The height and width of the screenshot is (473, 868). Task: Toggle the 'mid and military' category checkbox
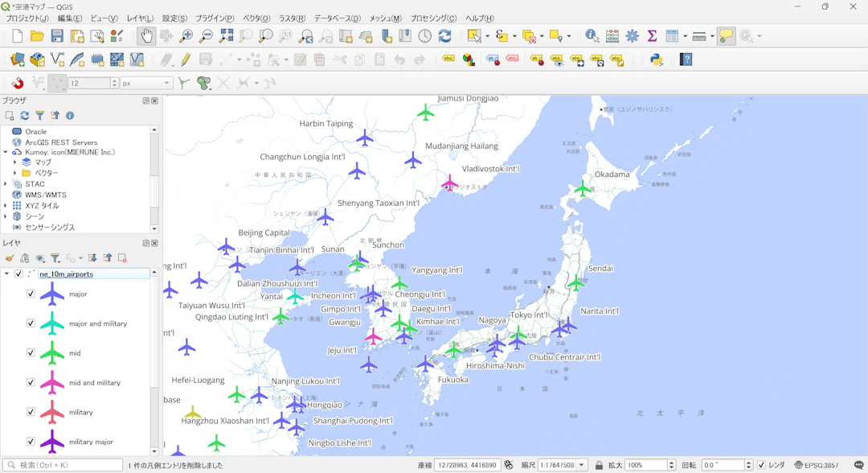(x=31, y=383)
